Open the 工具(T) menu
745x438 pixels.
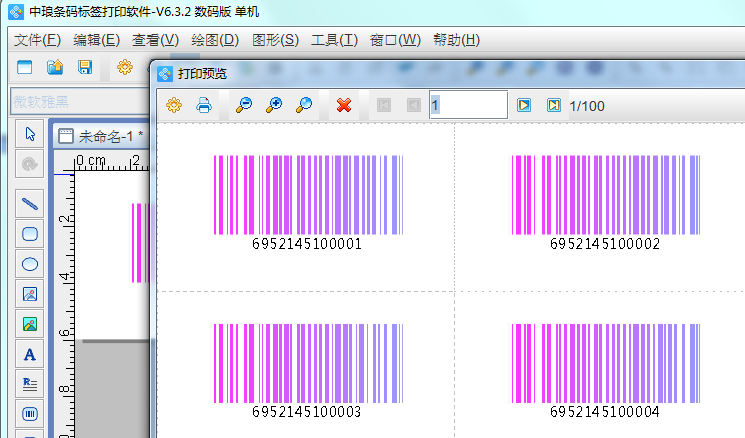point(334,40)
